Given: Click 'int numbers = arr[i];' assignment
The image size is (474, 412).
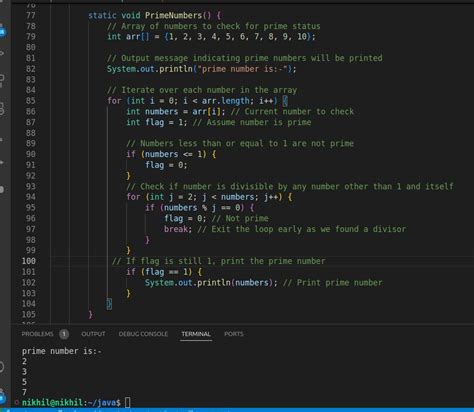Looking at the screenshot, I should click(x=176, y=111).
